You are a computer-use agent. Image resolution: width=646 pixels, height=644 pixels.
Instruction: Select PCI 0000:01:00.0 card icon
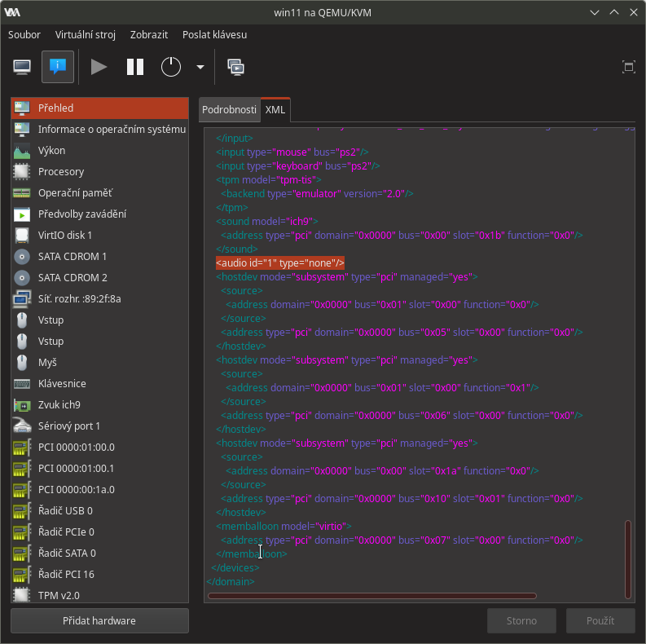(x=22, y=448)
